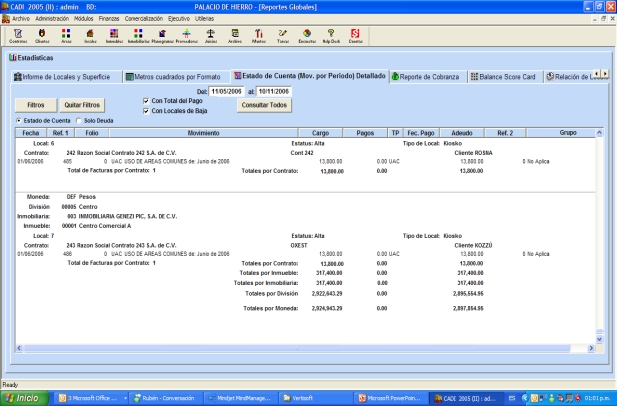617x406 pixels.
Task: Click the Del start date field
Action: tap(225, 91)
